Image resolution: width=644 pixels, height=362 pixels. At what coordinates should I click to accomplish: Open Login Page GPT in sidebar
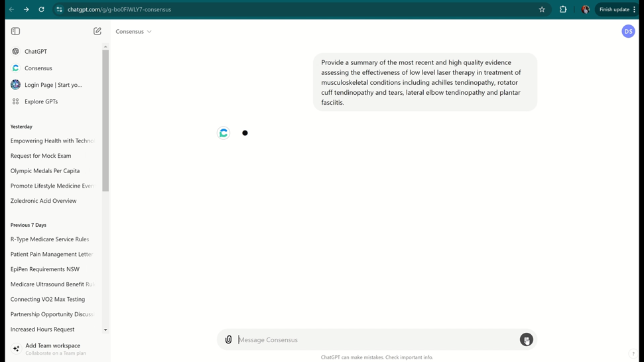click(x=54, y=85)
